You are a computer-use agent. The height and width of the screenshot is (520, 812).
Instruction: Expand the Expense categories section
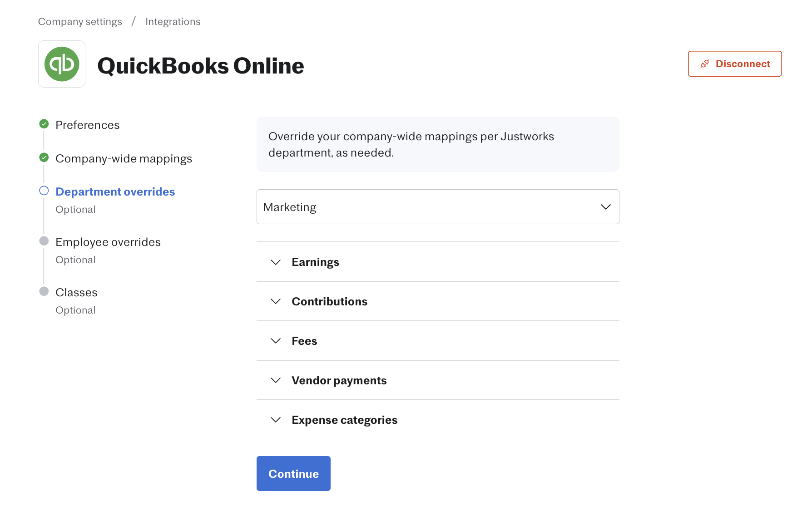pyautogui.click(x=438, y=420)
